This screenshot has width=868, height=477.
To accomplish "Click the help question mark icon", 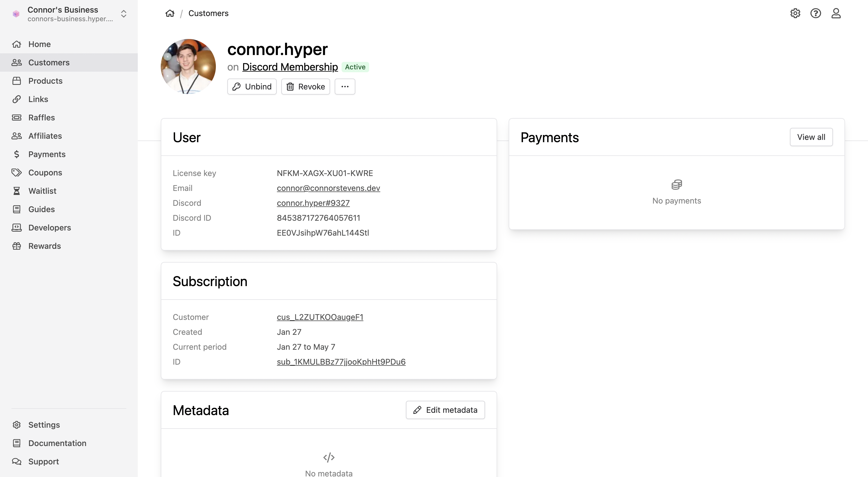I will (x=815, y=13).
